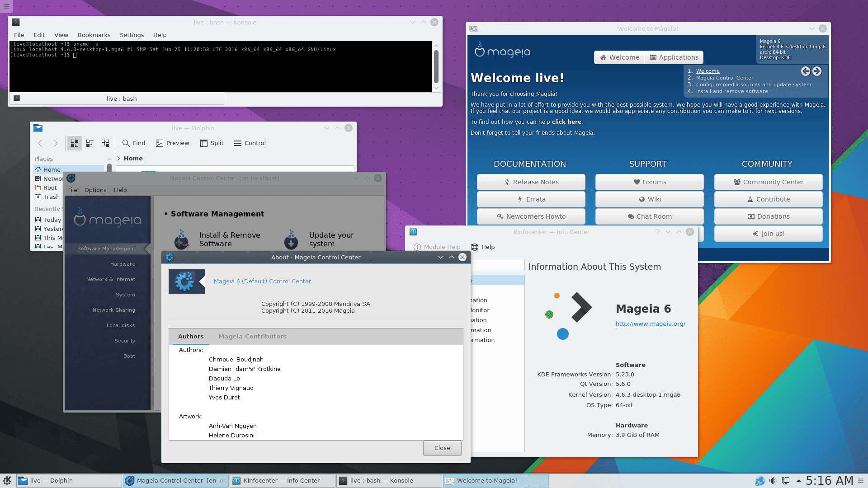Screen dimensions: 868x488
Task: Click the Konsole terminal scrollbar
Action: [x=436, y=66]
